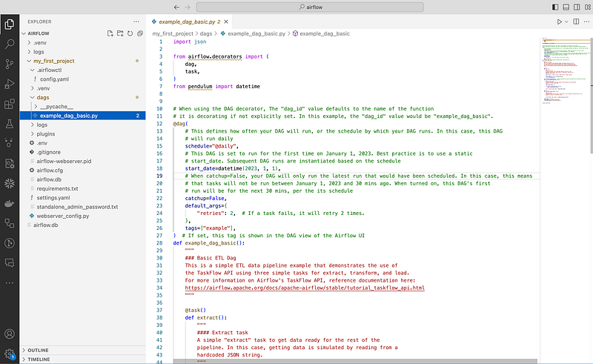Click the editor horizontal scrollbar
The image size is (593, 364).
point(355,361)
